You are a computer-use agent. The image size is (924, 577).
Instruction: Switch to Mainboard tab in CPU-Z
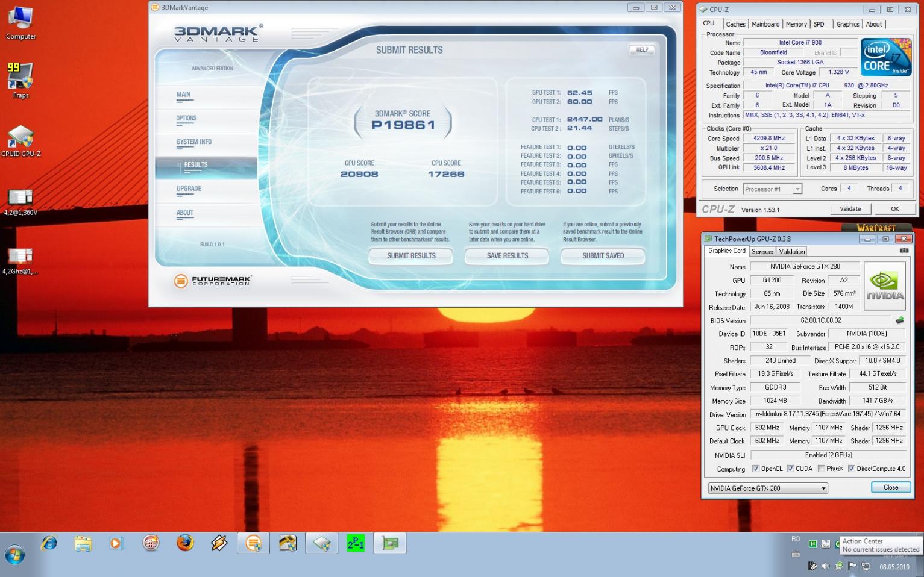(765, 24)
